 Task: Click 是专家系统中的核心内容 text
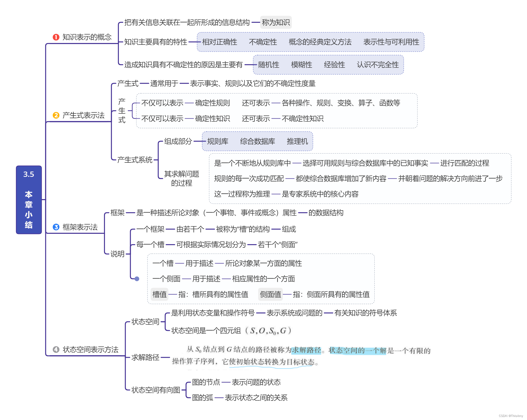(320, 194)
